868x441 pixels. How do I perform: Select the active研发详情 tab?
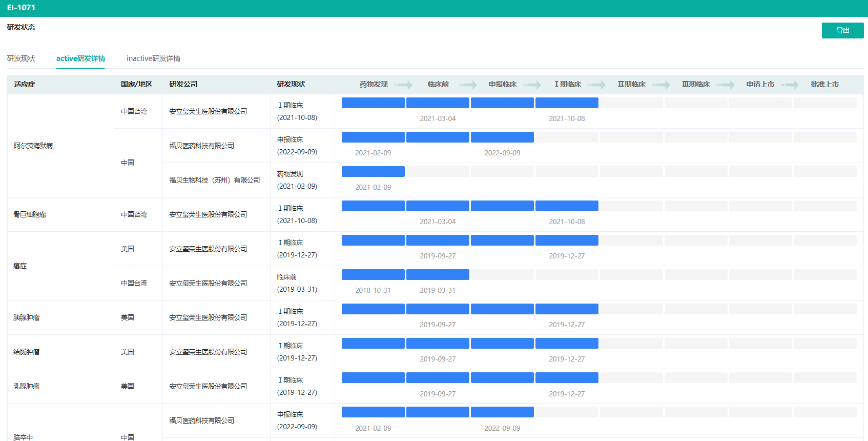point(80,58)
